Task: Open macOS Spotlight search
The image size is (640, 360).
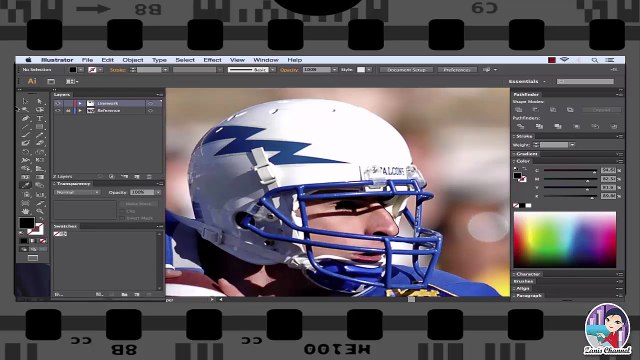Action: pos(595,60)
